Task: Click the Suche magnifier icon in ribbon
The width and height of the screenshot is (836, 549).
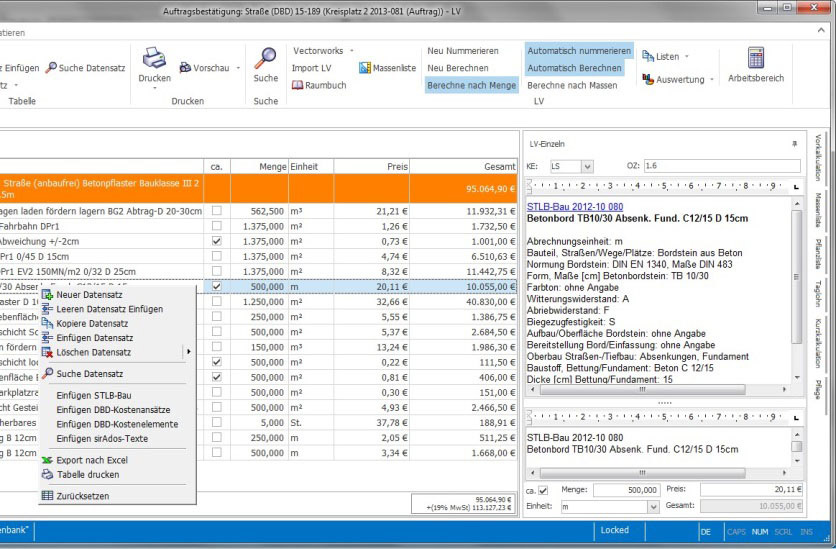Action: (x=265, y=58)
